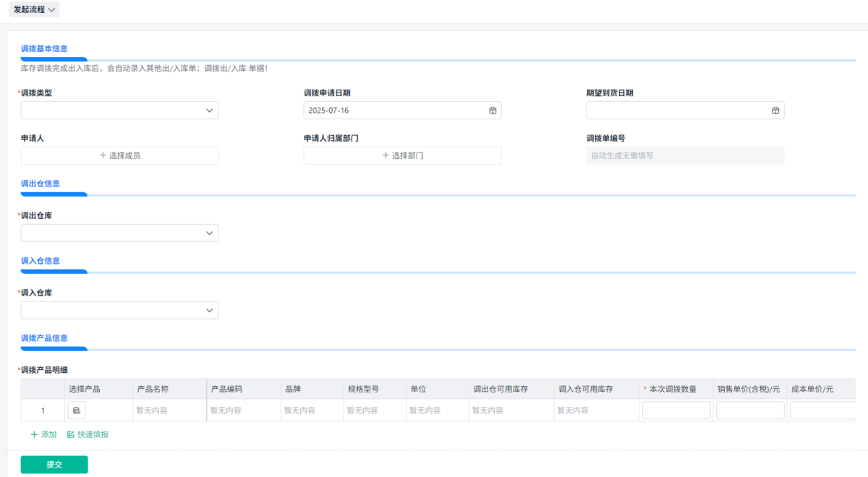The height and width of the screenshot is (477, 868).
Task: Click 选择成员 to choose applicant
Action: pyautogui.click(x=119, y=155)
